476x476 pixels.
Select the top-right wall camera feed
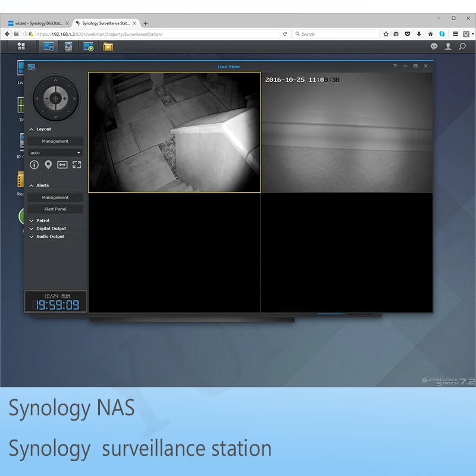click(347, 132)
